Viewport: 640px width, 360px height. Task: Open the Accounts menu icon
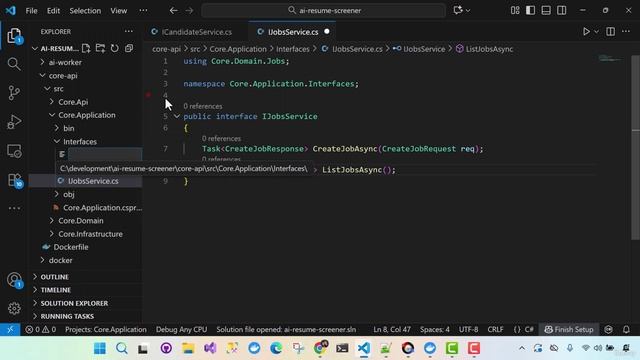pyautogui.click(x=14, y=280)
